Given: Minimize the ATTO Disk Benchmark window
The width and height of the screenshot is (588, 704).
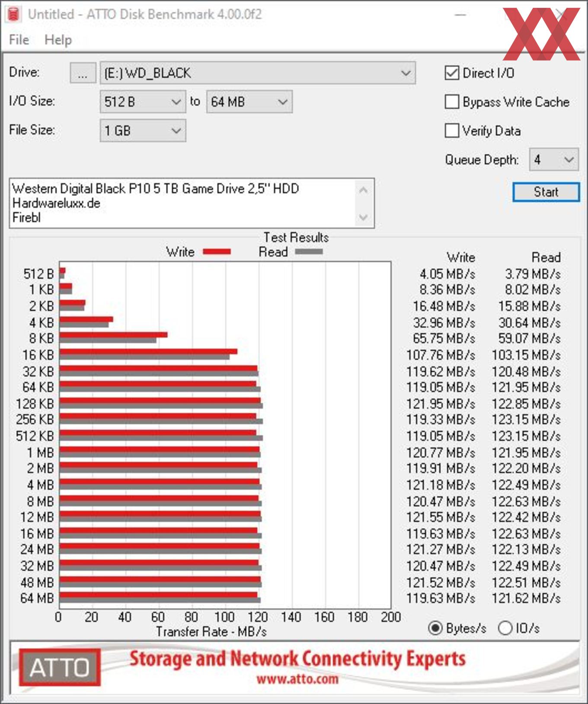Looking at the screenshot, I should [461, 14].
